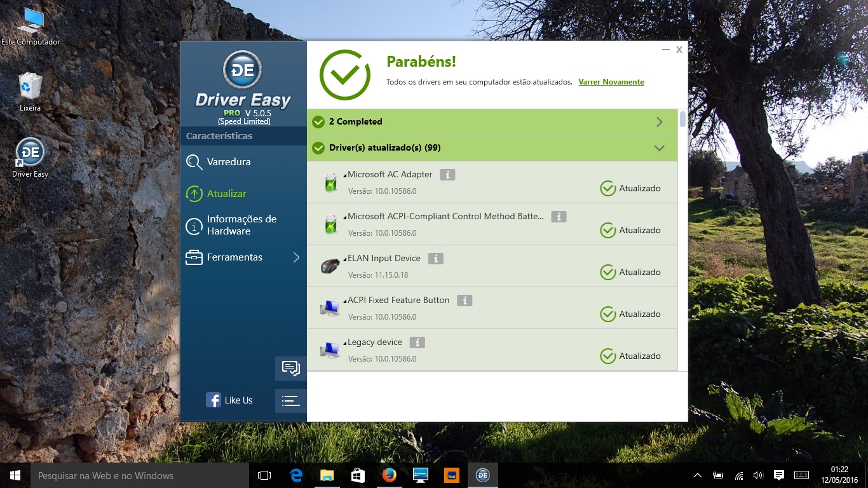Viewport: 868px width, 488px height.
Task: Expand ACPI Fixed Feature Button row triangle
Action: point(345,301)
